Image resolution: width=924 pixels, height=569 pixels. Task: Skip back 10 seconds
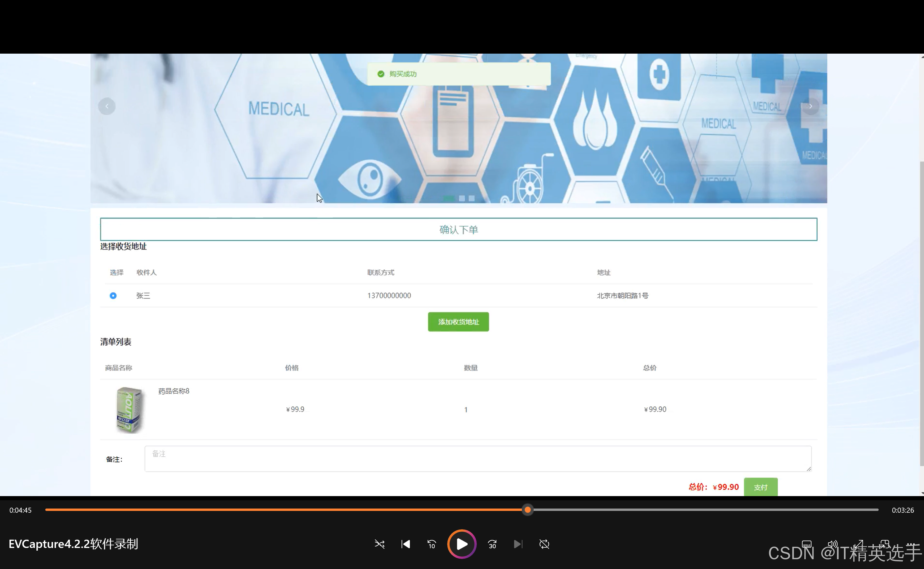[431, 544]
